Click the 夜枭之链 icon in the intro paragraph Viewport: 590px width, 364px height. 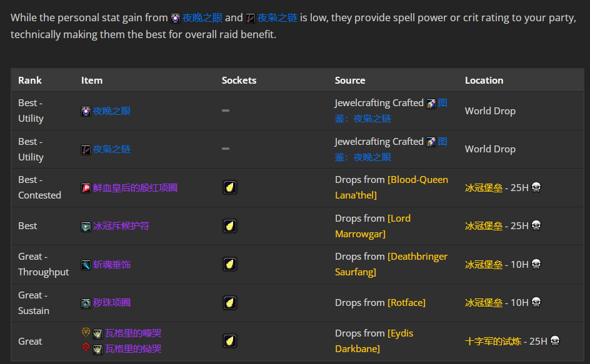(250, 18)
